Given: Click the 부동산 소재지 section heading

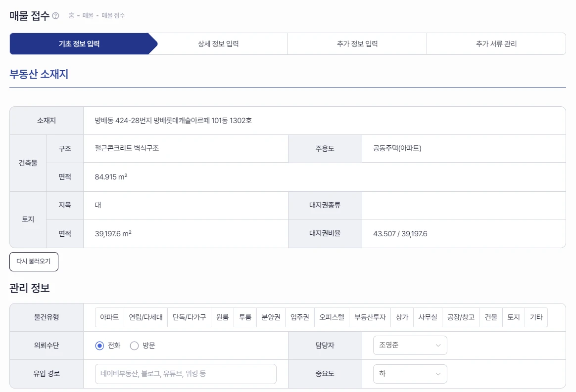Looking at the screenshot, I should point(39,74).
